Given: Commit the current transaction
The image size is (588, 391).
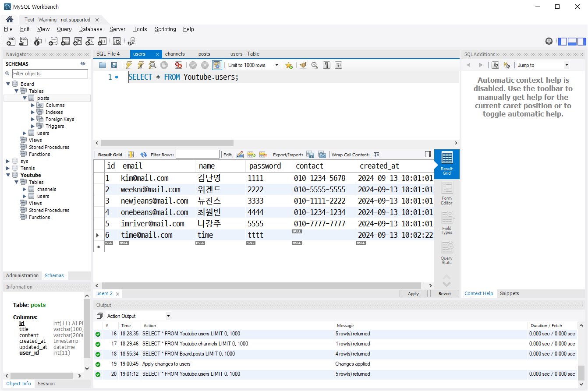Looking at the screenshot, I should pos(193,65).
